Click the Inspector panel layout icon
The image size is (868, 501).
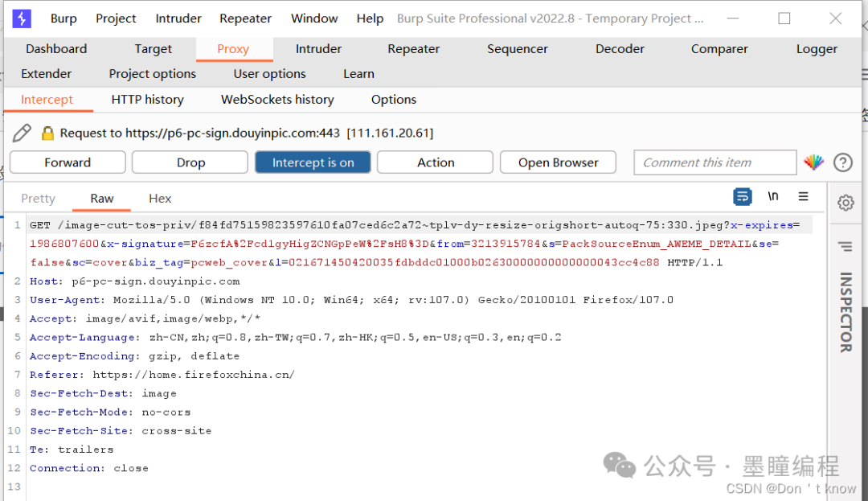click(845, 246)
